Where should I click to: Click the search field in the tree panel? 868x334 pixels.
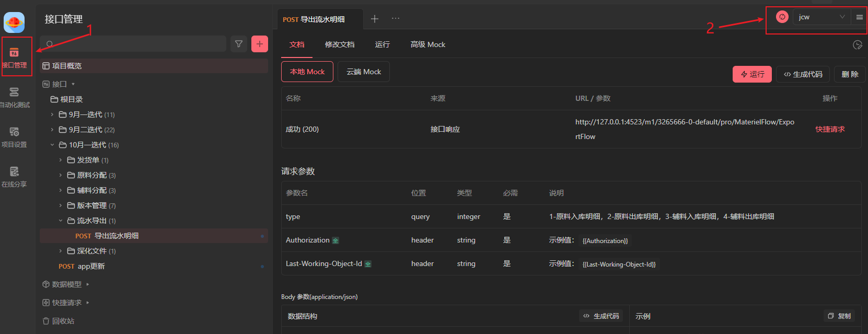[x=133, y=44]
